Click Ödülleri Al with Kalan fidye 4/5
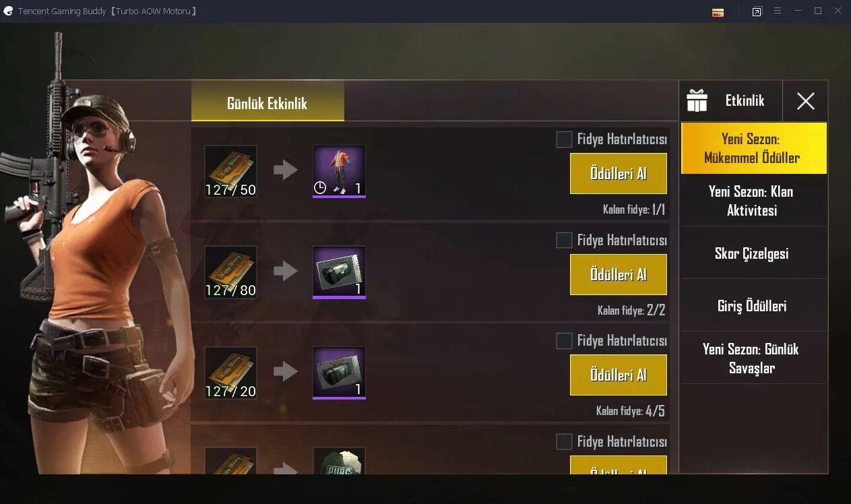This screenshot has width=851, height=504. pos(619,375)
